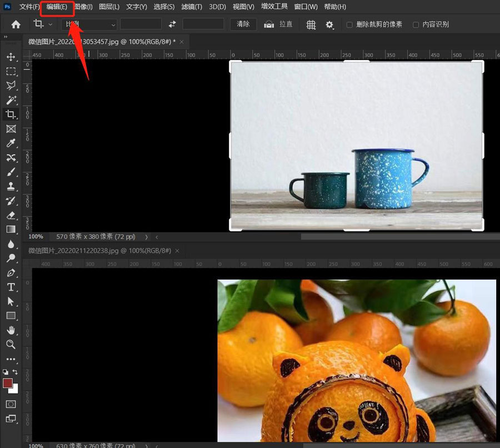Image resolution: width=500 pixels, height=448 pixels.
Task: Click the 拉直 straighten label
Action: click(x=286, y=24)
